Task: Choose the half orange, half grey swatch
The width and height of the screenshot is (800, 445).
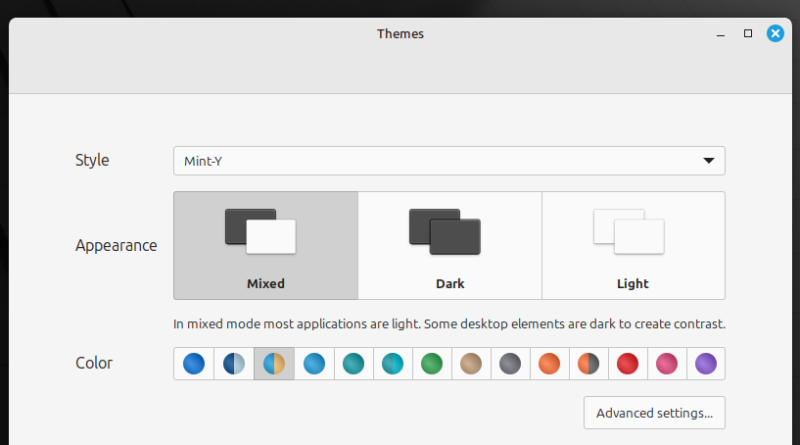Action: tap(588, 364)
